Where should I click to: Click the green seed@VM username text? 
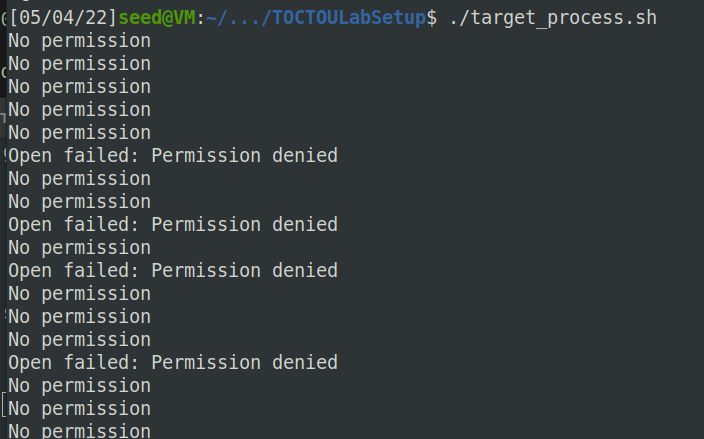157,18
